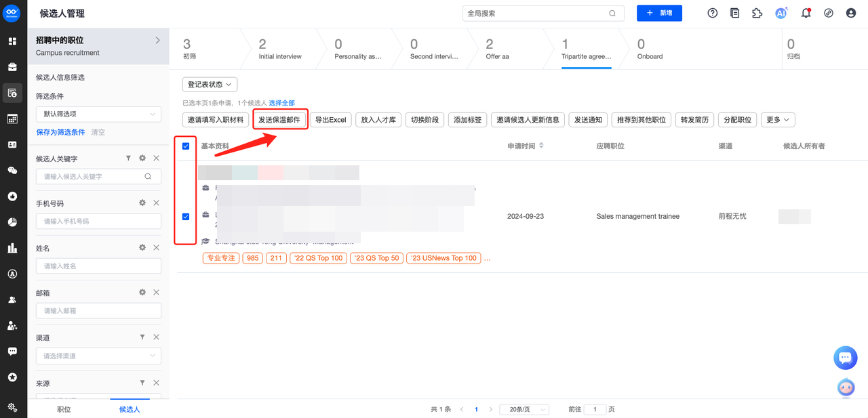This screenshot has width=868, height=418.
Task: Focus the page jump number field
Action: point(595,409)
